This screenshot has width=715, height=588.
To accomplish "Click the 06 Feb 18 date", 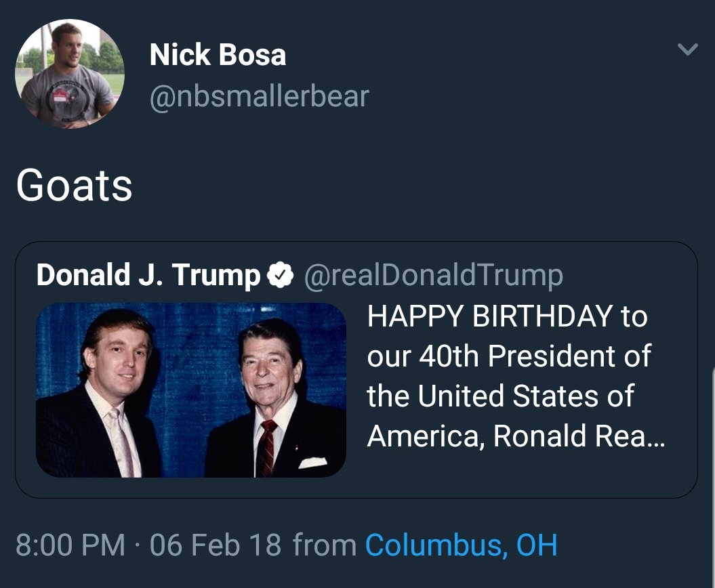I will pyautogui.click(x=215, y=545).
